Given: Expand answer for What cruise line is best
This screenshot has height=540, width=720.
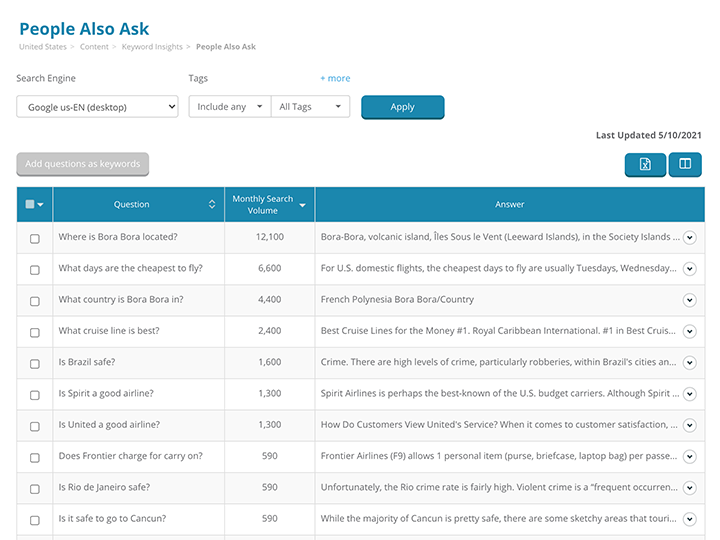Looking at the screenshot, I should click(689, 331).
